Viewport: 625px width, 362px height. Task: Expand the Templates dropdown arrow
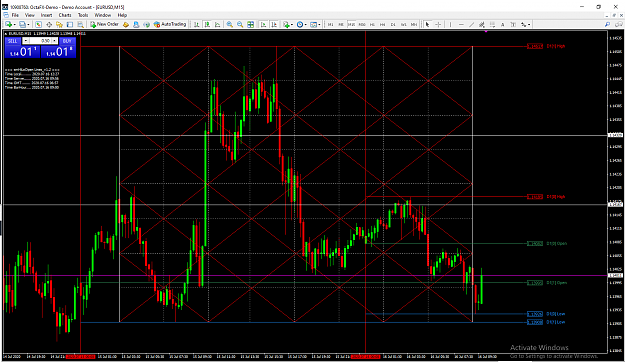(319, 25)
